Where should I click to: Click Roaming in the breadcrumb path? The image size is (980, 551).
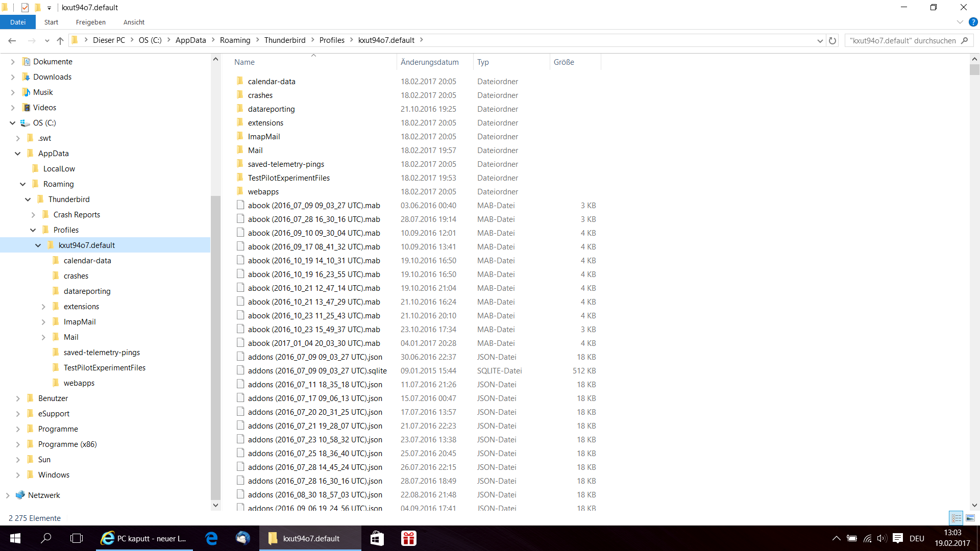tap(235, 40)
